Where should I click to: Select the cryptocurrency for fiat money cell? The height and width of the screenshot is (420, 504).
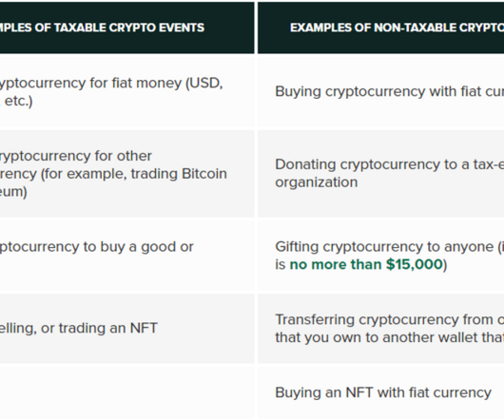pyautogui.click(x=127, y=92)
